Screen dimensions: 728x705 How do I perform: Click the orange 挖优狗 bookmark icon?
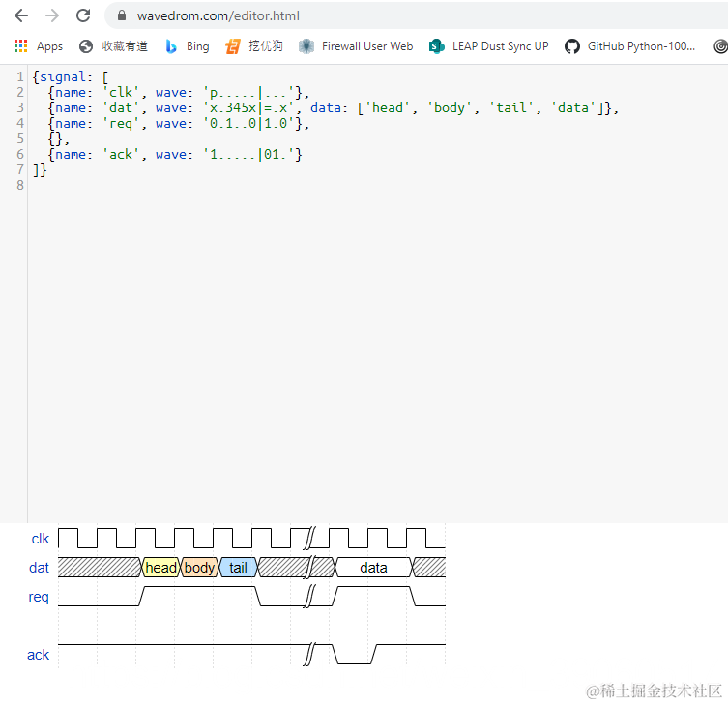(x=233, y=46)
